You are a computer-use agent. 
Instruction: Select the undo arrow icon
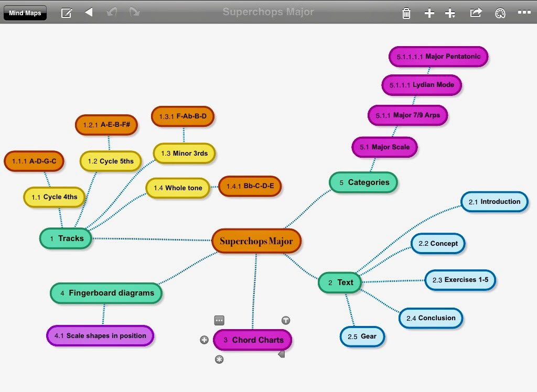coord(111,13)
